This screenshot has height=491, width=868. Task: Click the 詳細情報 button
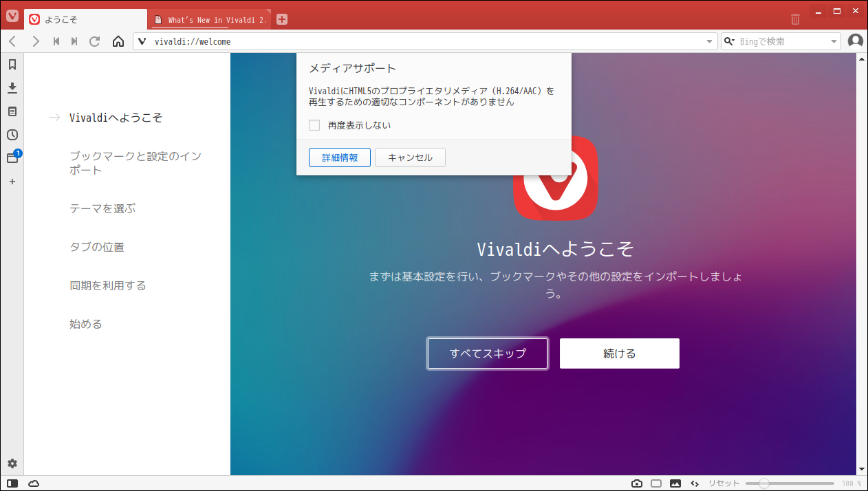[x=340, y=157]
